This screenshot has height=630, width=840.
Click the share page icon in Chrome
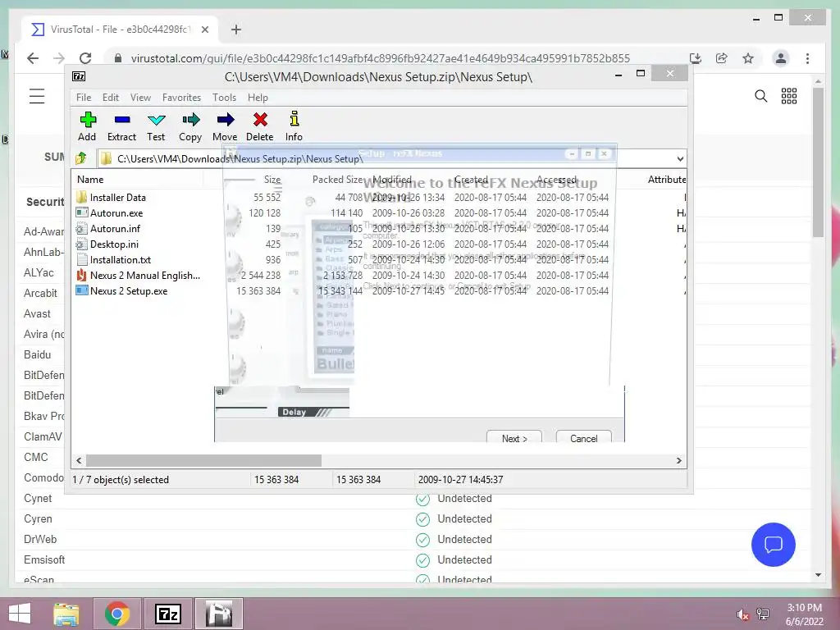pyautogui.click(x=721, y=58)
